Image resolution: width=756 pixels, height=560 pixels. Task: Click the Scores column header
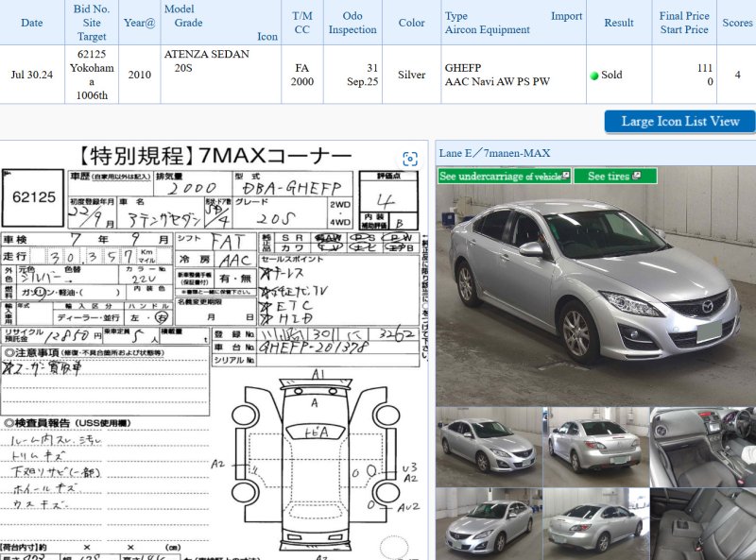point(737,23)
